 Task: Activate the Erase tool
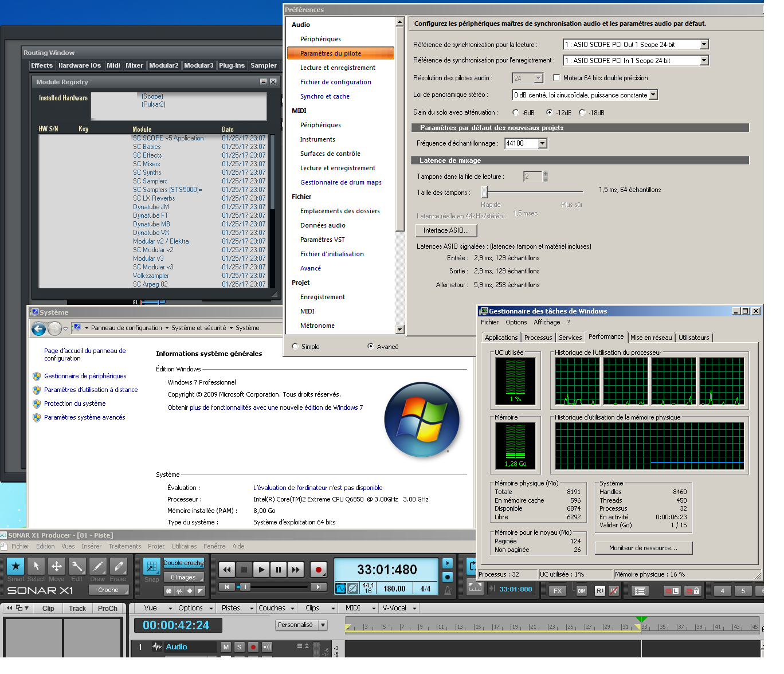[119, 566]
